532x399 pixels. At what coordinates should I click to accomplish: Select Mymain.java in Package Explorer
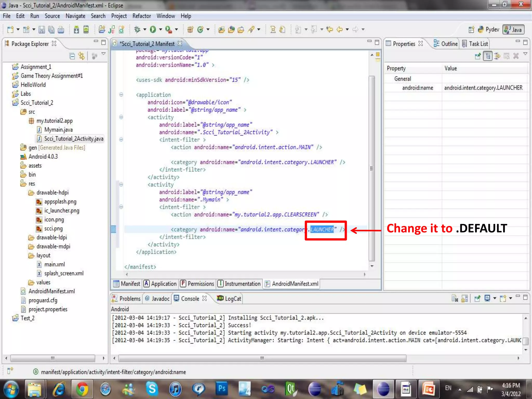tap(55, 130)
